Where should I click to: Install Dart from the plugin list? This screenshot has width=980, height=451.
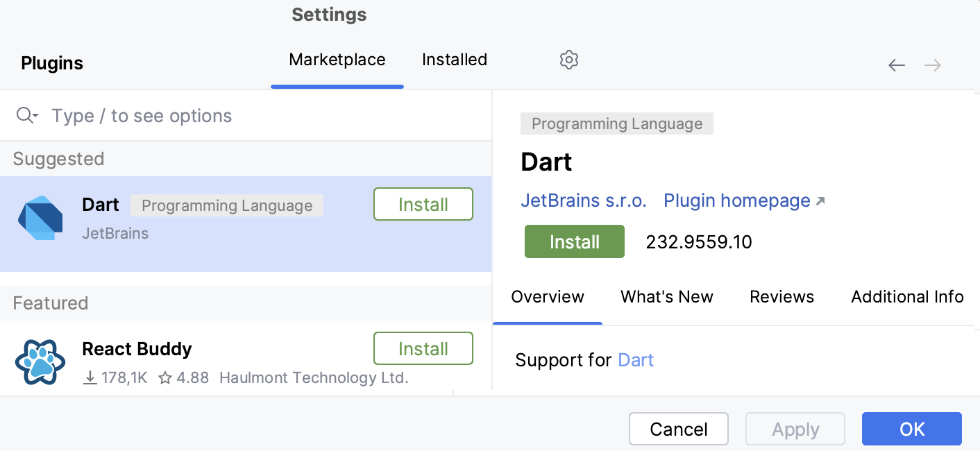pyautogui.click(x=423, y=205)
